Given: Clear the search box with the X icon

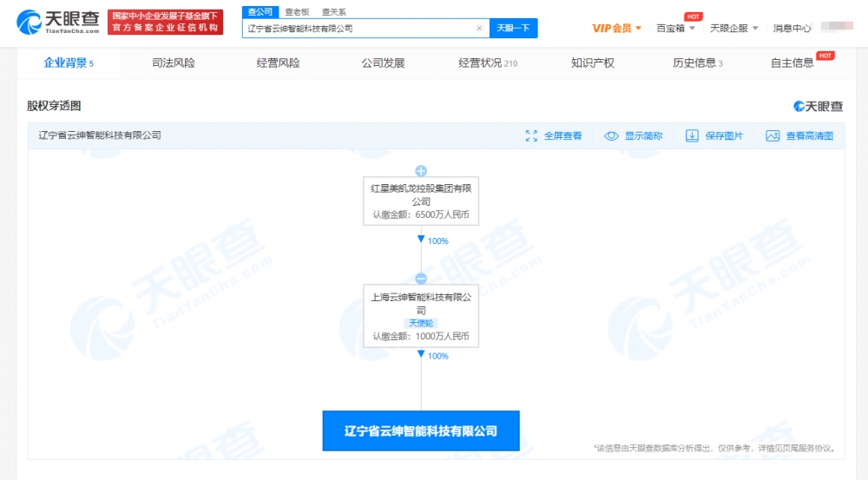Looking at the screenshot, I should click(x=479, y=29).
